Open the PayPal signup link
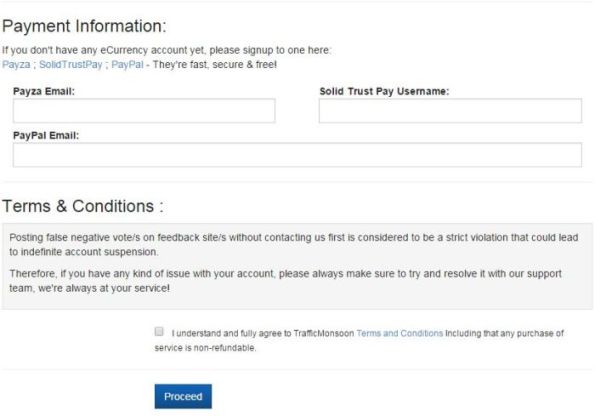 [x=127, y=65]
